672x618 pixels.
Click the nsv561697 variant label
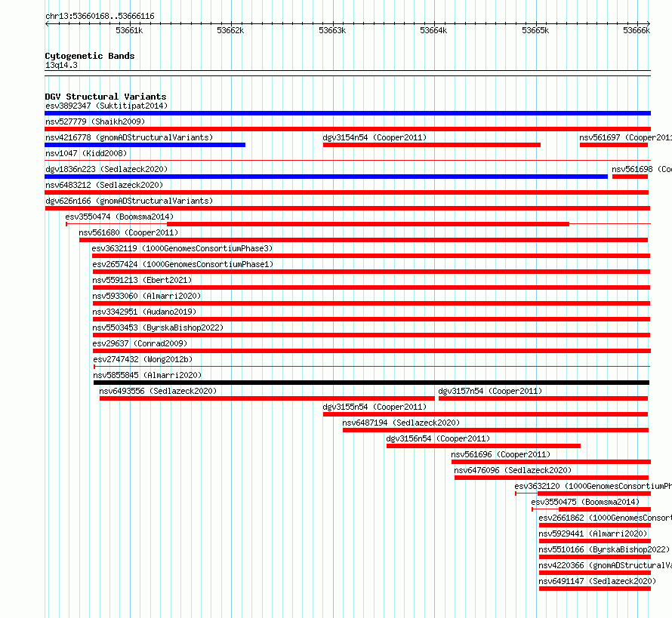point(625,137)
